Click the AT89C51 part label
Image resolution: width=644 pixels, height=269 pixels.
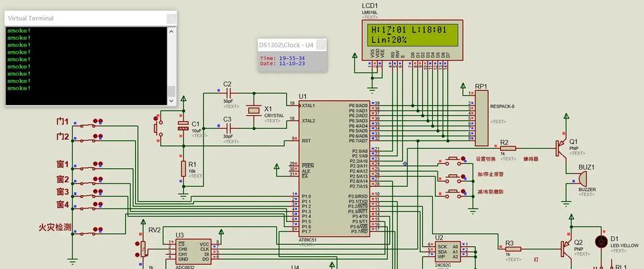pyautogui.click(x=308, y=240)
